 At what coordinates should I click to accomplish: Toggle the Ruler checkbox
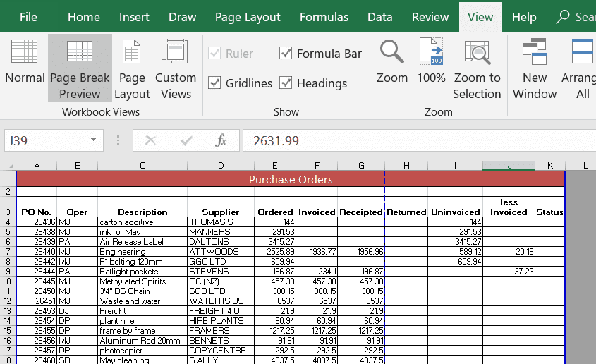click(x=214, y=53)
